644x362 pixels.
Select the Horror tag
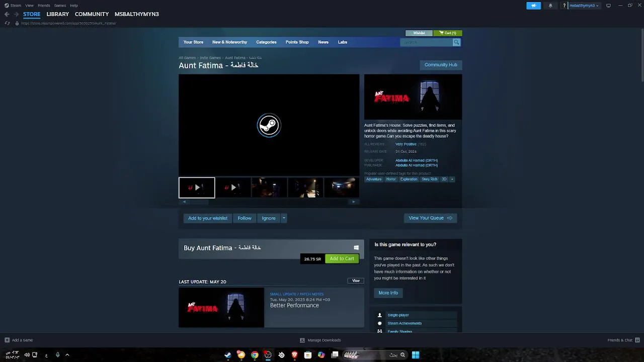click(391, 179)
